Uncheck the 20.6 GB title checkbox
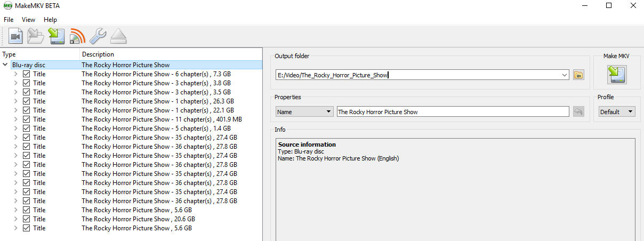 [x=26, y=219]
